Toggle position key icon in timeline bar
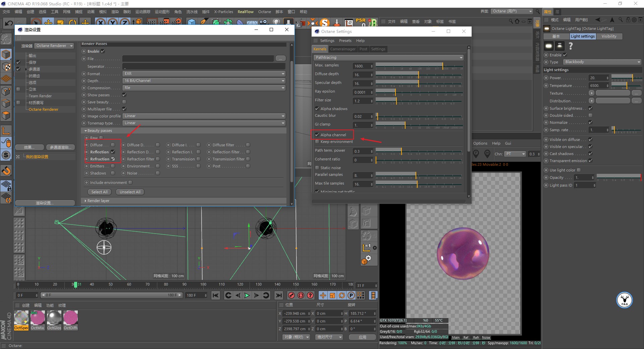This screenshot has height=349, width=644. [323, 295]
